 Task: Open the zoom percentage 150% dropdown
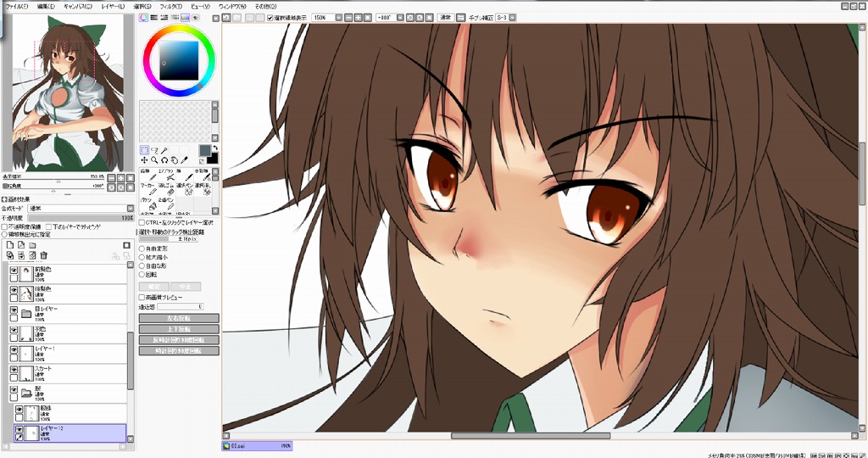click(339, 18)
